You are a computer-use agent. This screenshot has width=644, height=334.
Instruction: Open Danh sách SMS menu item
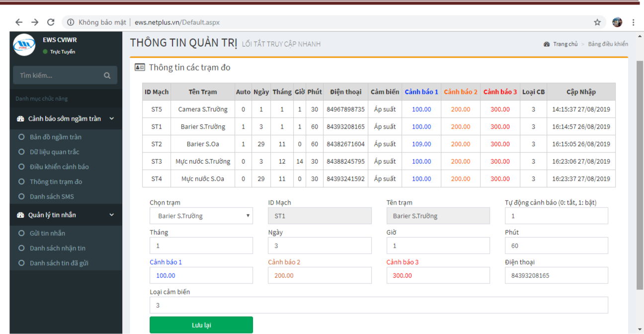point(52,197)
